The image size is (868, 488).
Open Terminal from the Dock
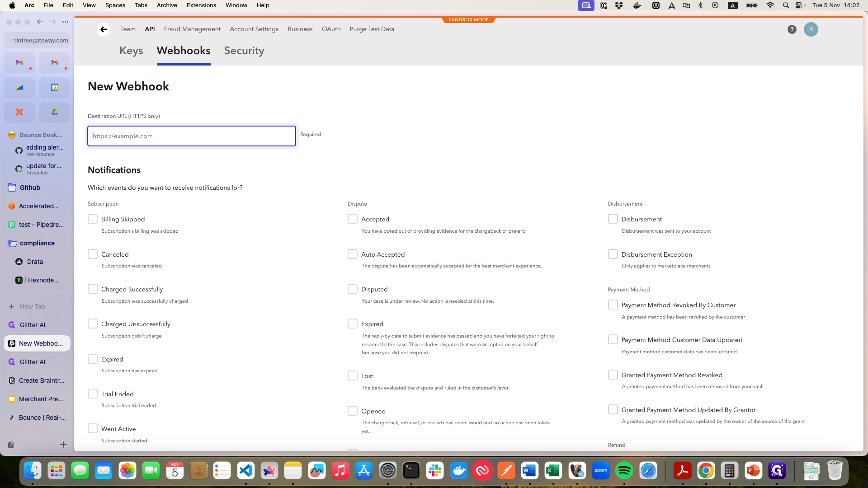pyautogui.click(x=411, y=471)
